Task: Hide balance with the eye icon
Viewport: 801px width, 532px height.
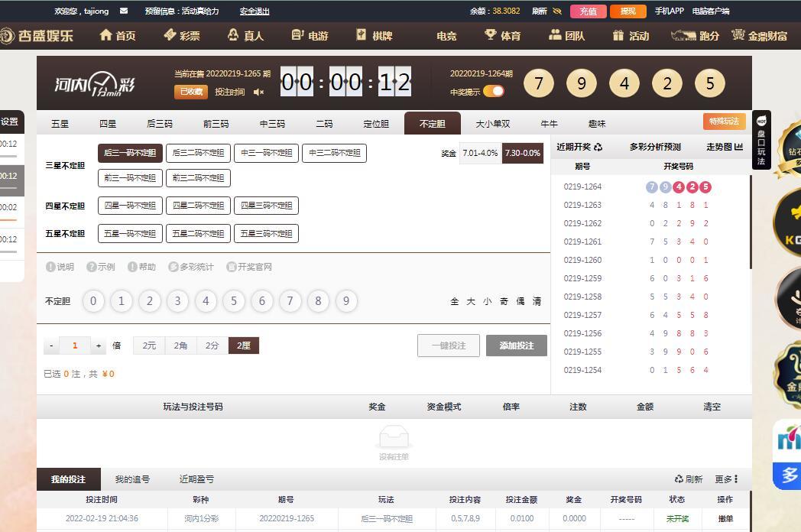Action: tap(557, 11)
